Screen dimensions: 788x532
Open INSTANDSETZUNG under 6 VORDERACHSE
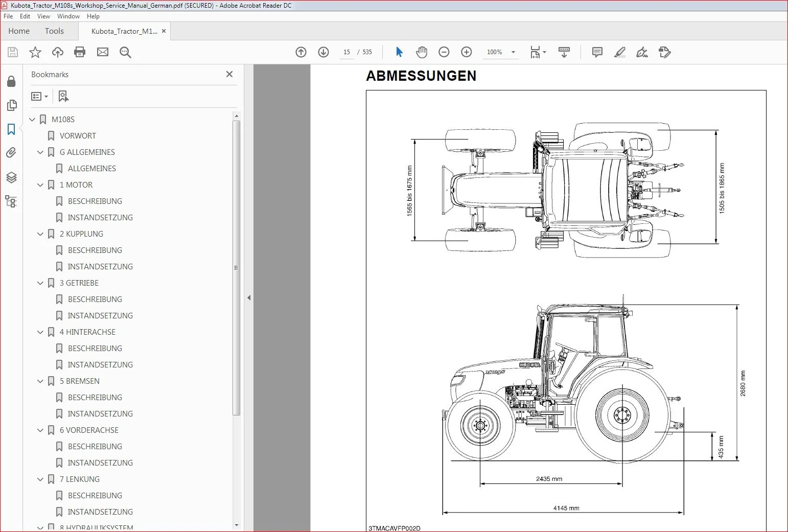[100, 463]
